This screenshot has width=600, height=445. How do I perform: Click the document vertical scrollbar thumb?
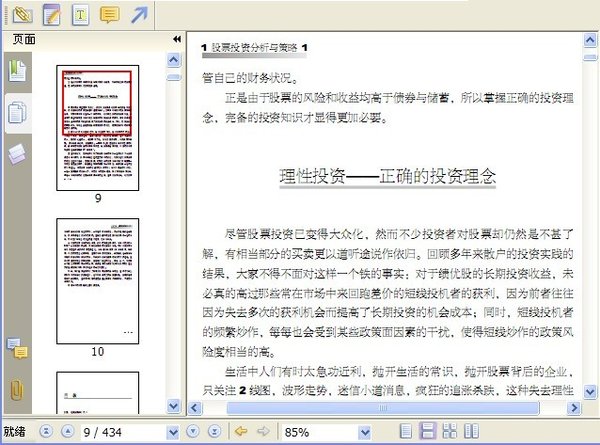click(590, 57)
